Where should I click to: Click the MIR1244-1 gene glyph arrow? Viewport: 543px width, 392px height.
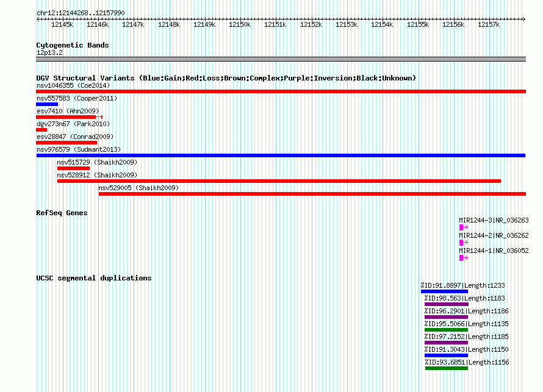[x=463, y=258]
